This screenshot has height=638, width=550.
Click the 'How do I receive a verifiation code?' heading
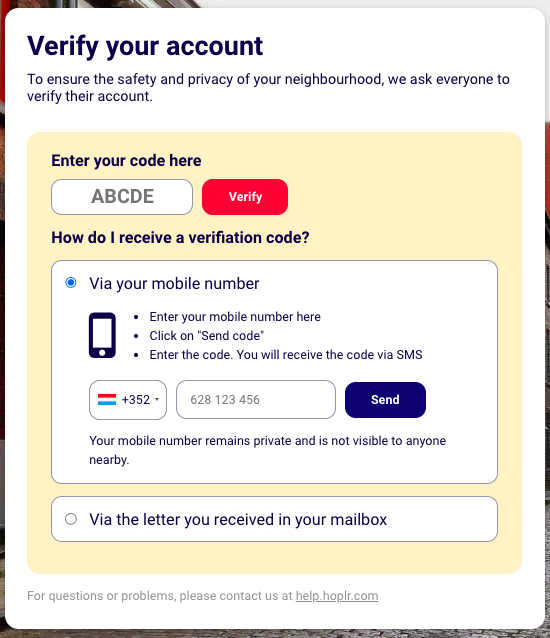click(180, 238)
